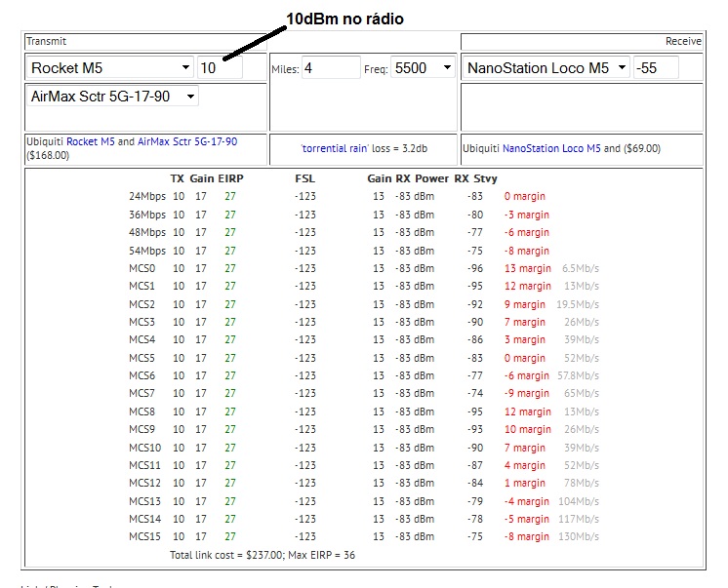Click the '130Mb/s' throughput value
Screen dimensions: 728x588
(579, 537)
